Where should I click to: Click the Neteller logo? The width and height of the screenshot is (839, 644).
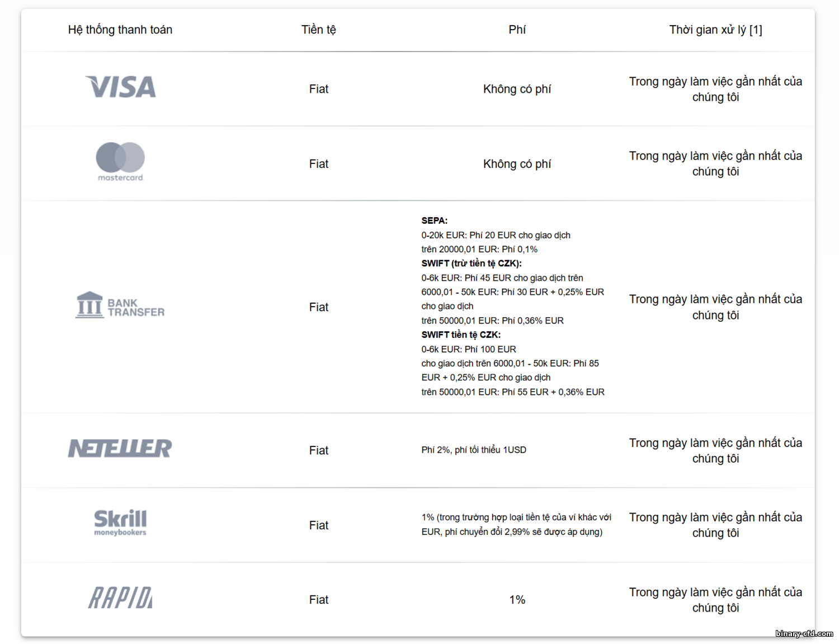(x=120, y=449)
